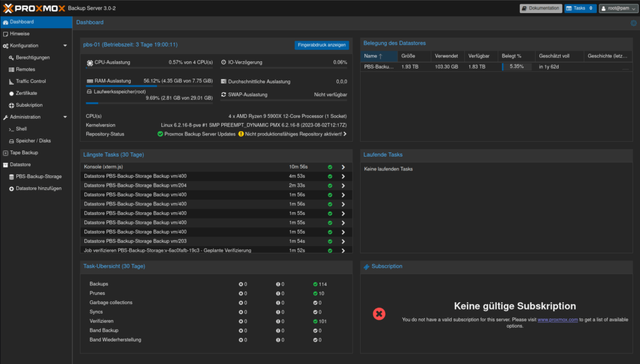640x364 pixels.
Task: Click Keine laufenden Tasks text
Action: [x=388, y=169]
